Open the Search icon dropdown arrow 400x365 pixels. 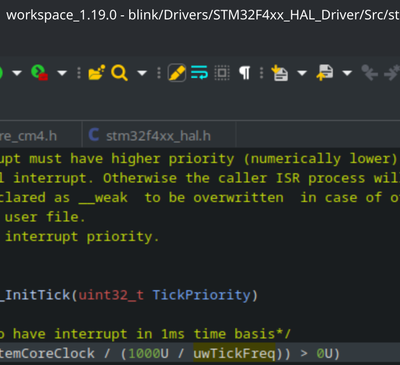(142, 73)
